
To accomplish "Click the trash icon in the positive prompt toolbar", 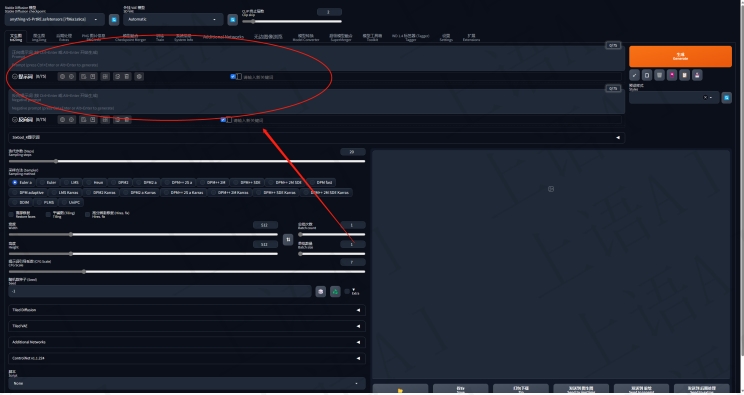I will pos(127,76).
